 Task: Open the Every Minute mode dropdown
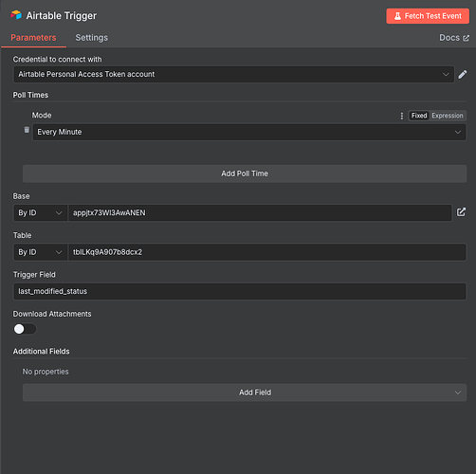point(249,132)
